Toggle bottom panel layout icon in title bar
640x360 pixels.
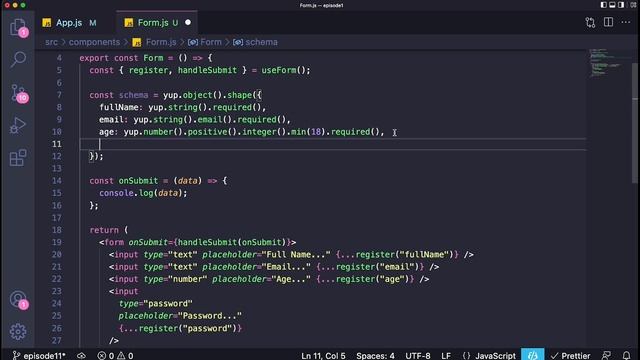point(612,5)
